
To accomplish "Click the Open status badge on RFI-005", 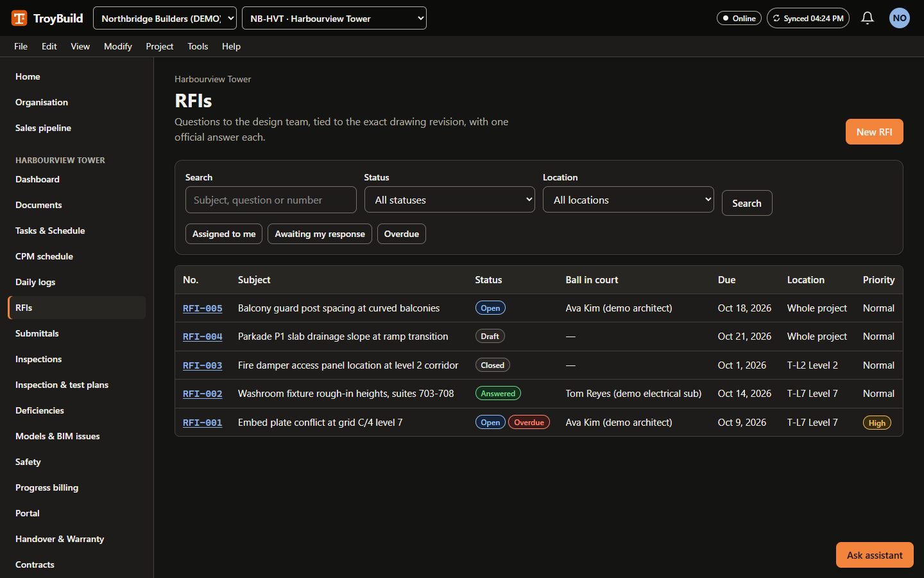I will click(490, 308).
